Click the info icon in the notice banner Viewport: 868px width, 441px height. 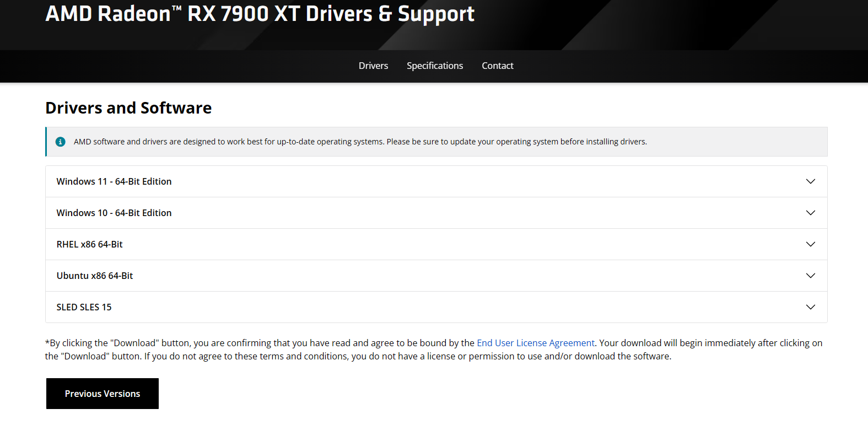click(61, 142)
